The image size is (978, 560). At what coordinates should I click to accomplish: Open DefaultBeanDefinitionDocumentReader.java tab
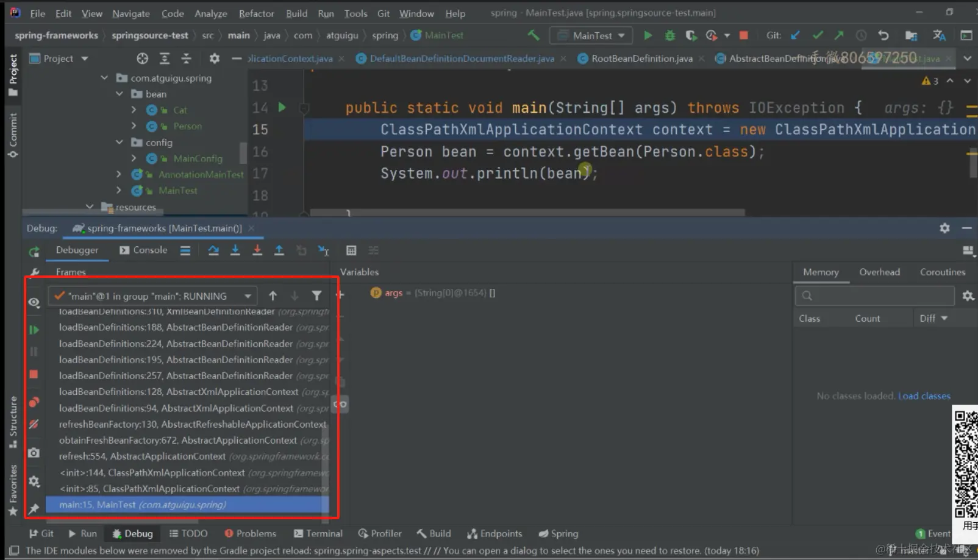(462, 58)
